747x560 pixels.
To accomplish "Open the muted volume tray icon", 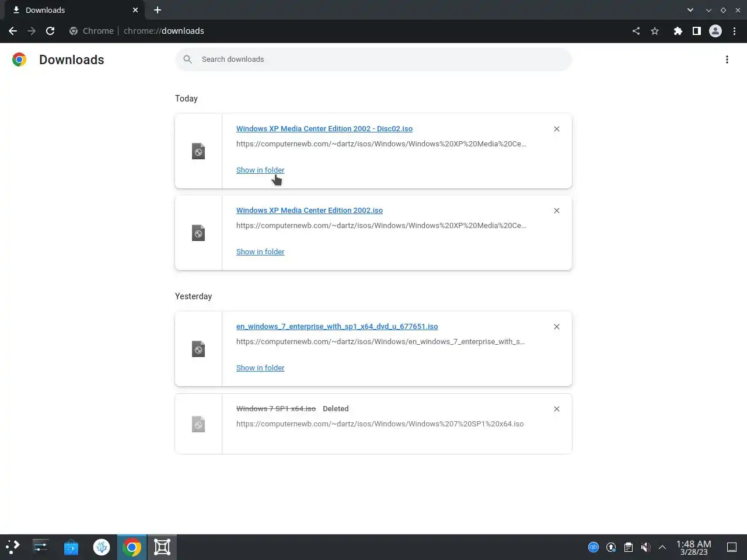I will [645, 547].
